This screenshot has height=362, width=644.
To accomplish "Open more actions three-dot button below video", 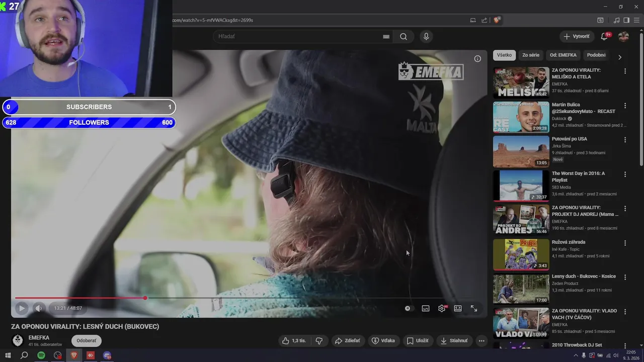I will tap(481, 340).
